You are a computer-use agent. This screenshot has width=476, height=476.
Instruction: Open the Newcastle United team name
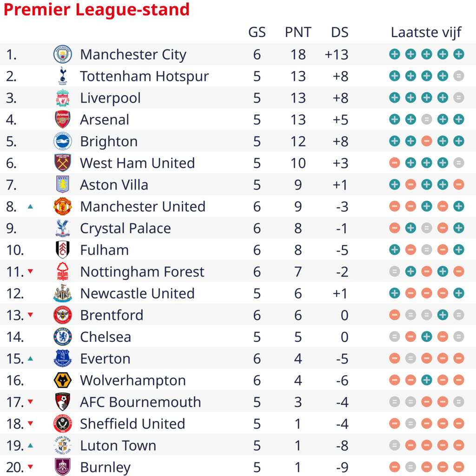click(x=137, y=293)
